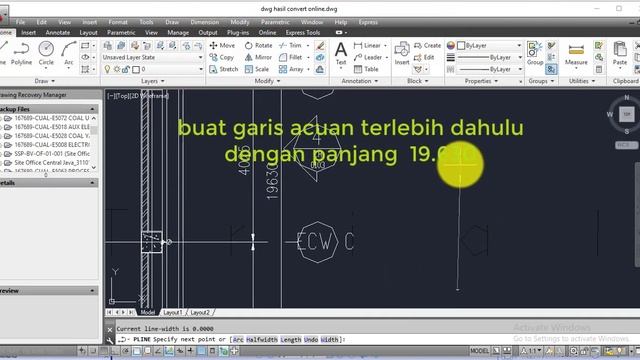Click the Scale tool
Screen dimensions: 640x360
tap(257, 69)
